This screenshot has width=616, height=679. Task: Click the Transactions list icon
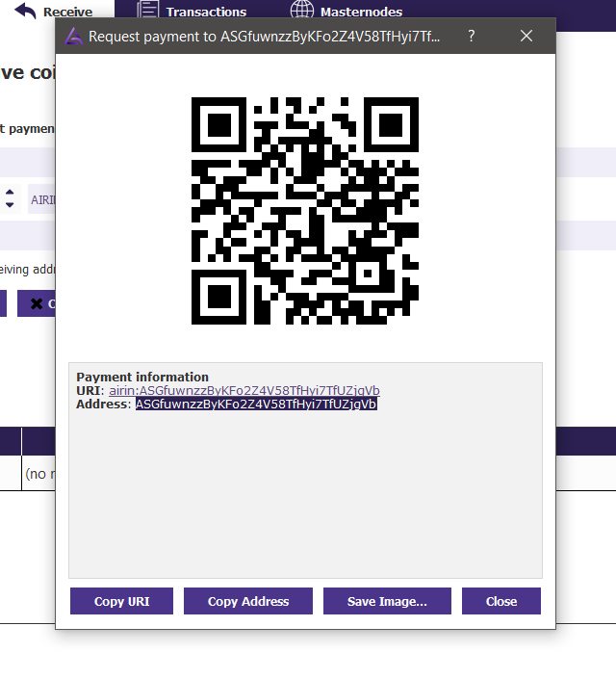(147, 10)
